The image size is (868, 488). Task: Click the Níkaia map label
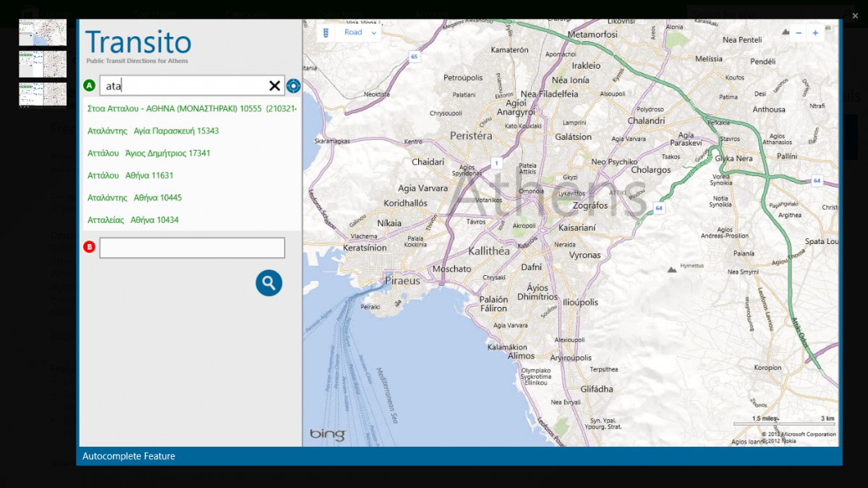pos(389,223)
